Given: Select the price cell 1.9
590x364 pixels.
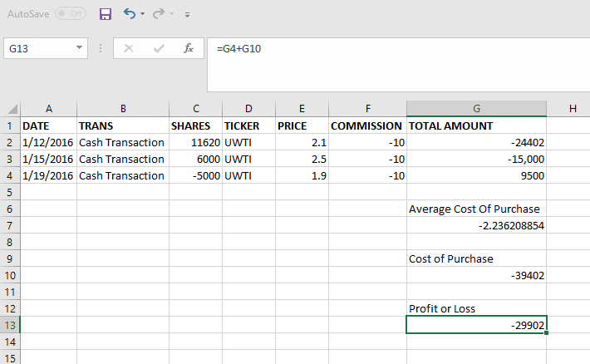Looking at the screenshot, I should click(x=302, y=175).
